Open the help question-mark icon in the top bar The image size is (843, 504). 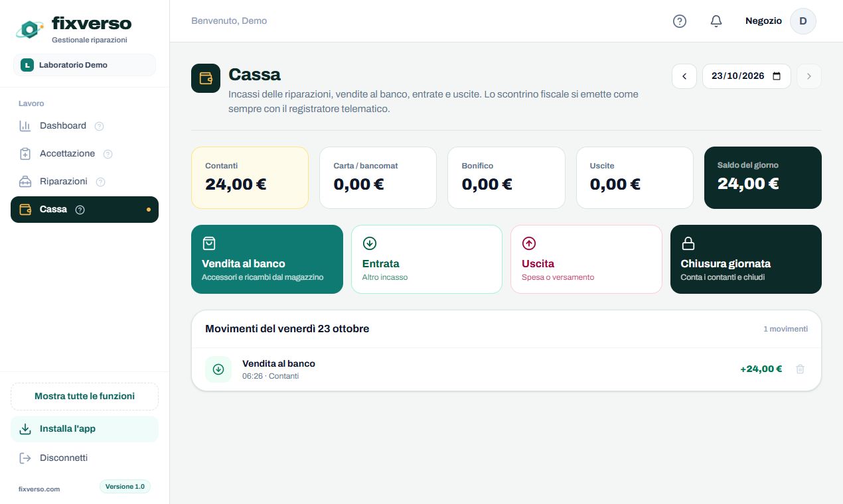pyautogui.click(x=679, y=21)
